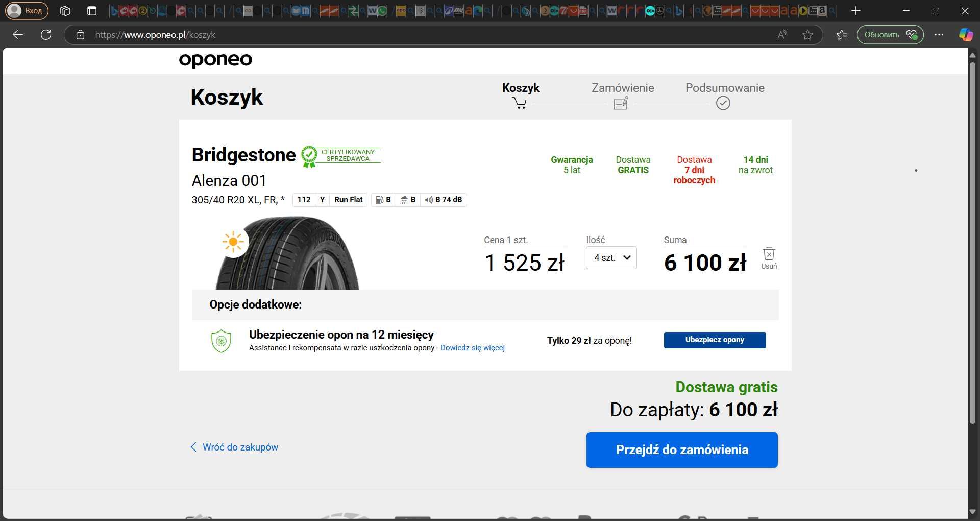Click the Ubezpieczenie opon na 12 miesięcy heading

tap(341, 335)
